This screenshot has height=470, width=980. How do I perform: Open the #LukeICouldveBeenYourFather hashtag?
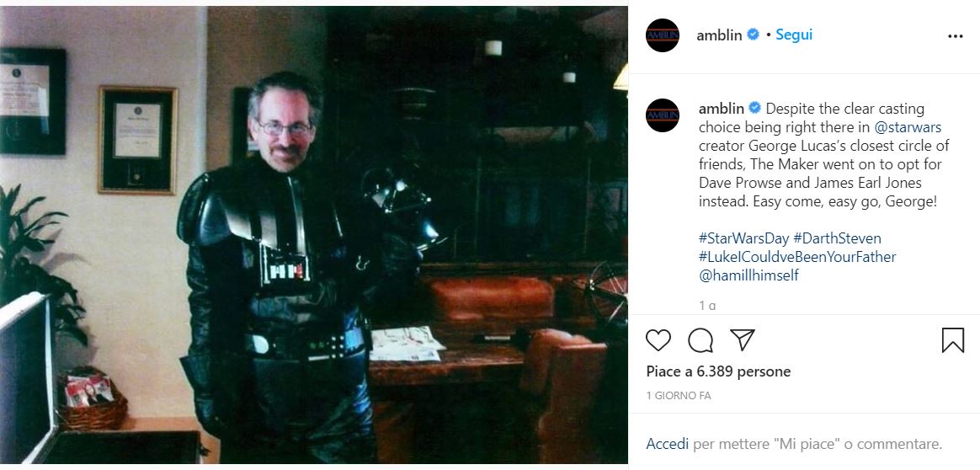[797, 257]
